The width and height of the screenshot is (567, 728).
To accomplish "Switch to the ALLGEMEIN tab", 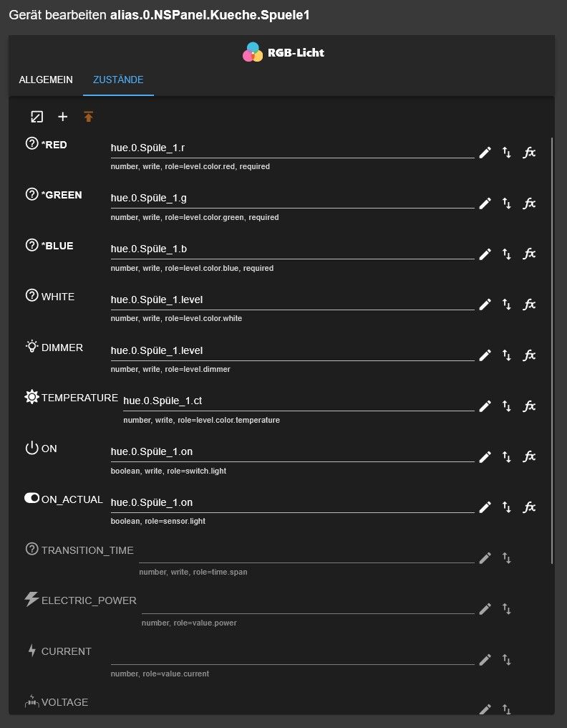I will [46, 80].
